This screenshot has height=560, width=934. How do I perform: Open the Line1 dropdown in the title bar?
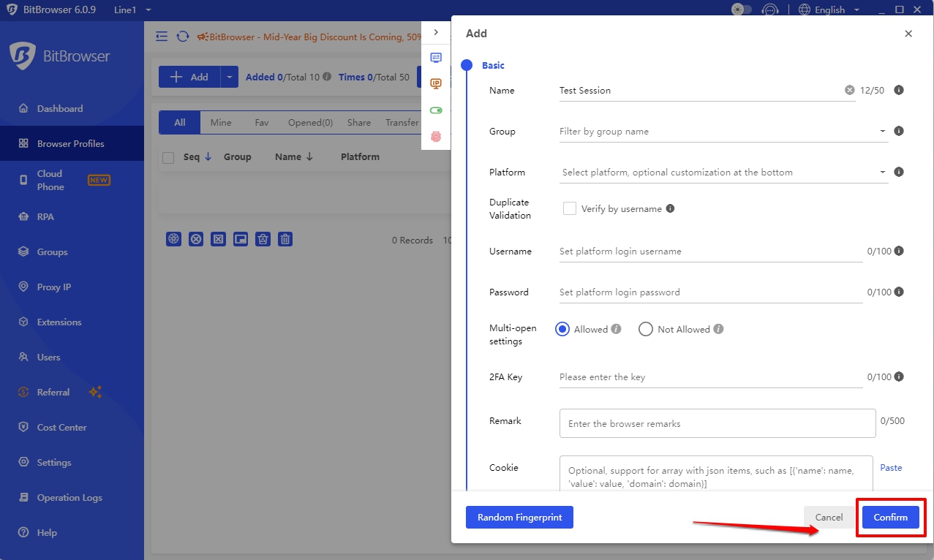coord(132,10)
